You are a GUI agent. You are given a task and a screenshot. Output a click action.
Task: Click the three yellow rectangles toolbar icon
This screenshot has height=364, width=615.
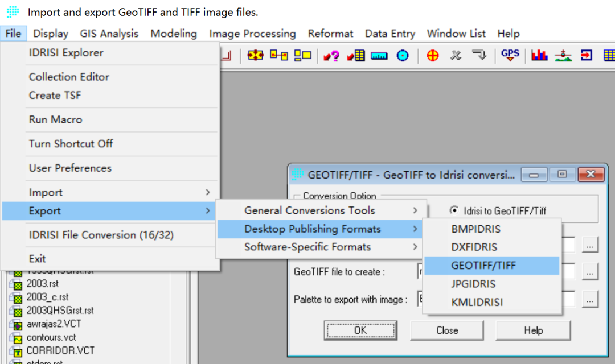302,55
